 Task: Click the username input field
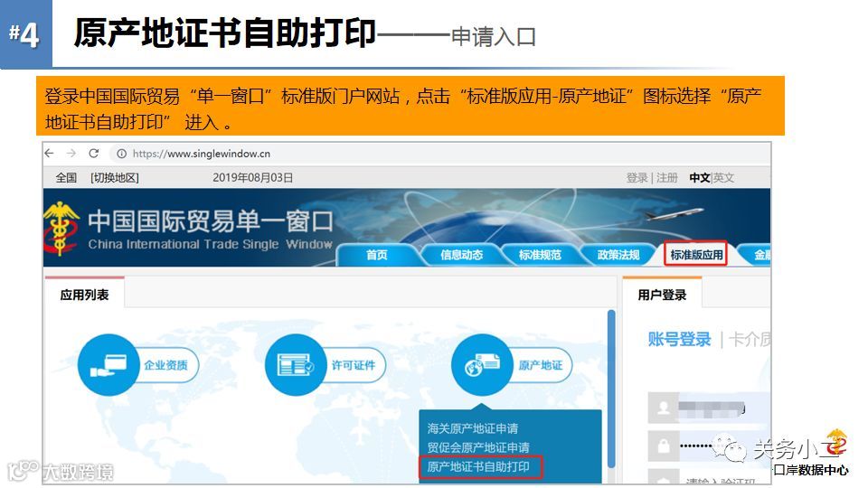(724, 408)
